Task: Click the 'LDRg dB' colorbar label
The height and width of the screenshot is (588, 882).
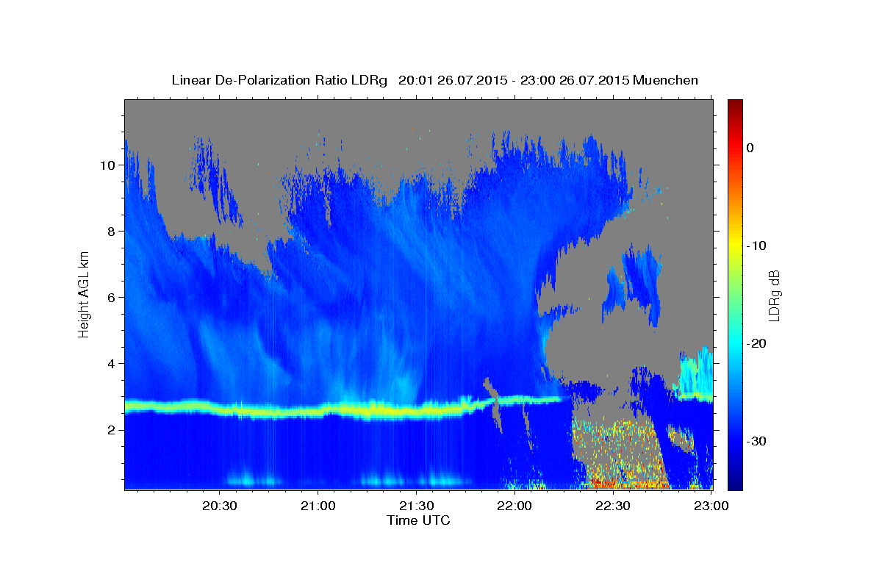Action: (773, 295)
